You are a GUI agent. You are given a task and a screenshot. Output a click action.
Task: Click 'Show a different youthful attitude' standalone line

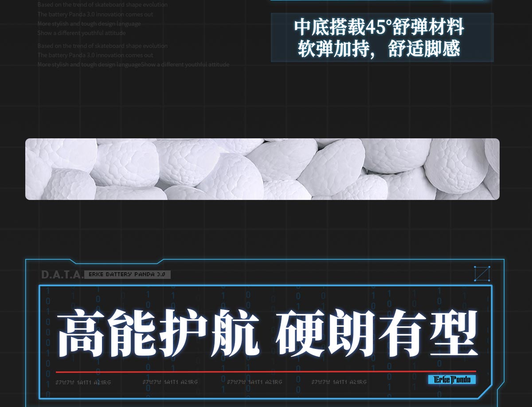click(82, 33)
